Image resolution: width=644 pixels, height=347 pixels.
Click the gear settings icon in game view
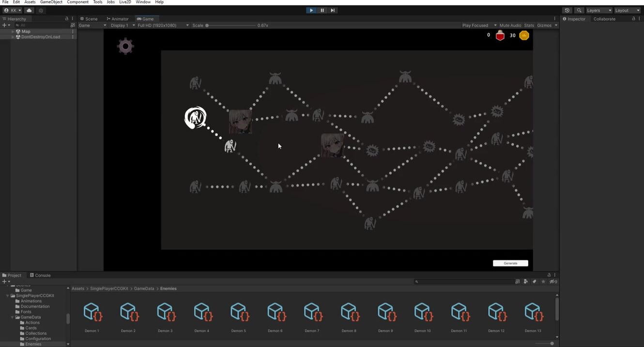pos(125,47)
